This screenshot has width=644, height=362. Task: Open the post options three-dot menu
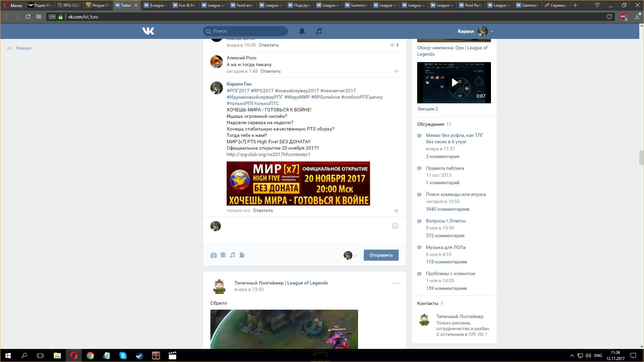click(x=395, y=283)
